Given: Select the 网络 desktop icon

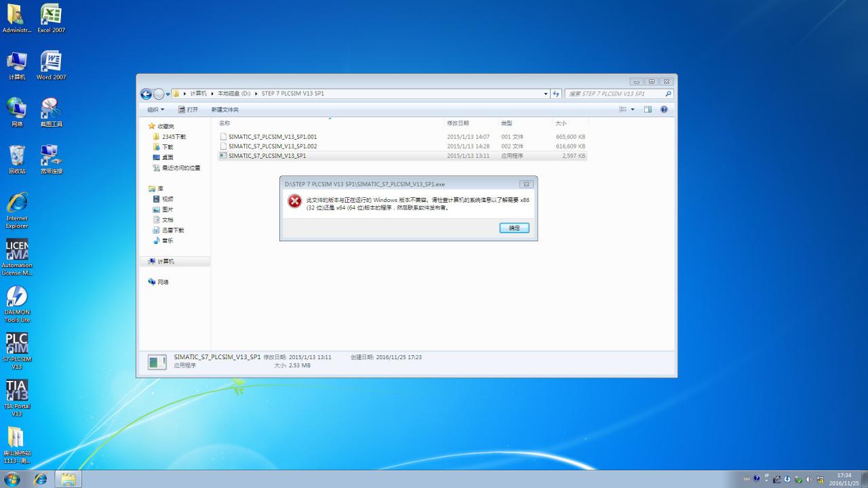Looking at the screenshot, I should (x=17, y=113).
